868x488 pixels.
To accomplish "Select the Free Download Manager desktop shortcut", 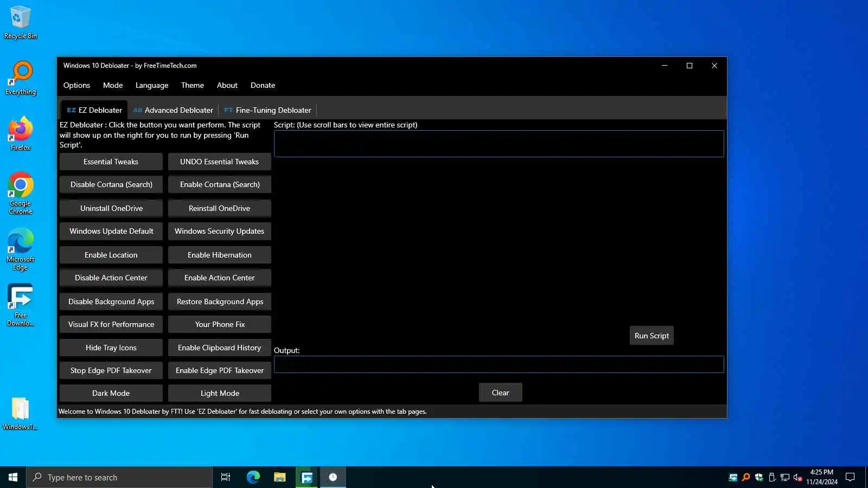I will click(x=21, y=305).
